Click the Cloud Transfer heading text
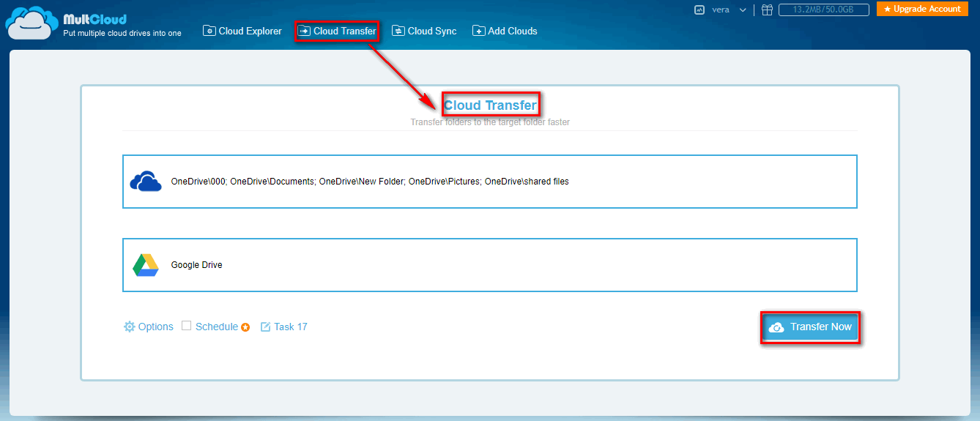980x421 pixels. [491, 105]
